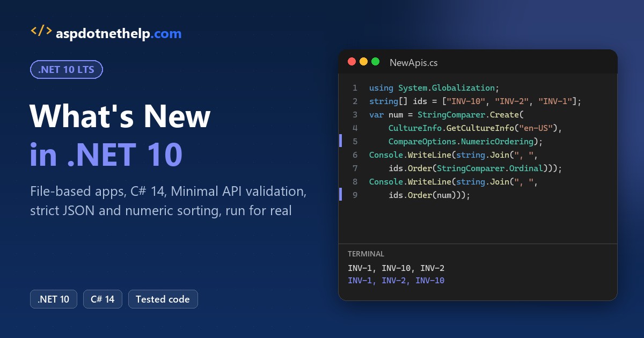
Task: Click the Console.WriteLine on line 8
Action: 453,182
